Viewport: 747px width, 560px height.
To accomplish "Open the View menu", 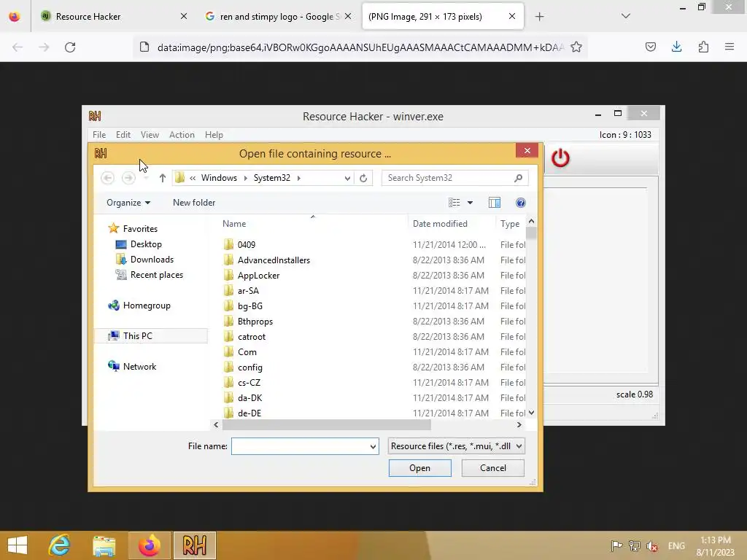I will coord(150,135).
